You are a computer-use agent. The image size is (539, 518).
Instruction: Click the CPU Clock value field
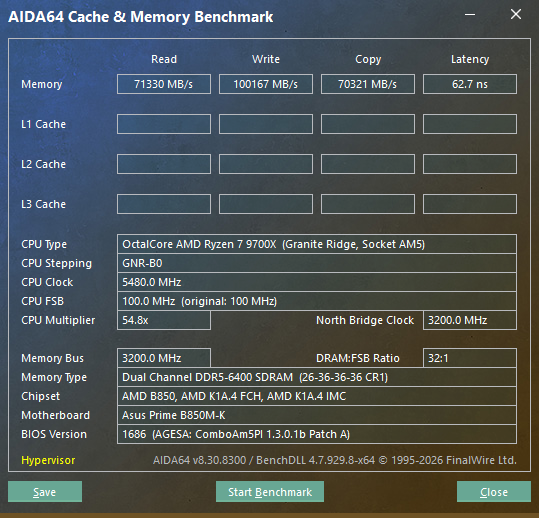click(x=317, y=282)
